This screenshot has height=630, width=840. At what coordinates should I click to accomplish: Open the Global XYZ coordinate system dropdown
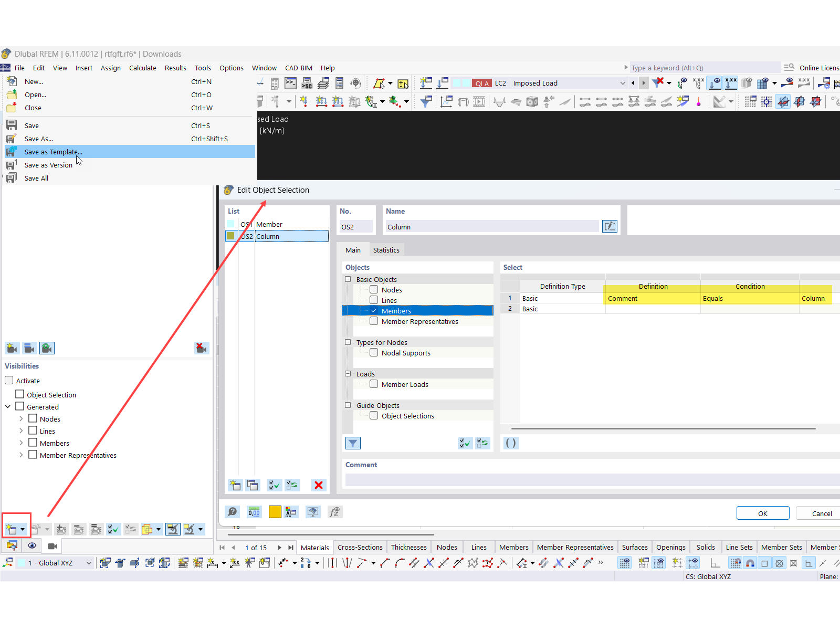click(x=89, y=563)
